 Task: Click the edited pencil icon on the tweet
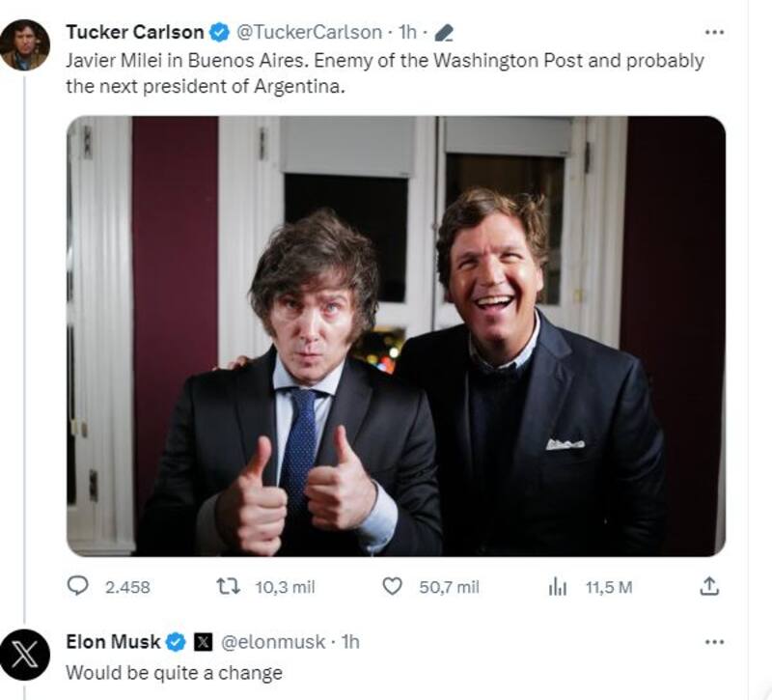(444, 32)
